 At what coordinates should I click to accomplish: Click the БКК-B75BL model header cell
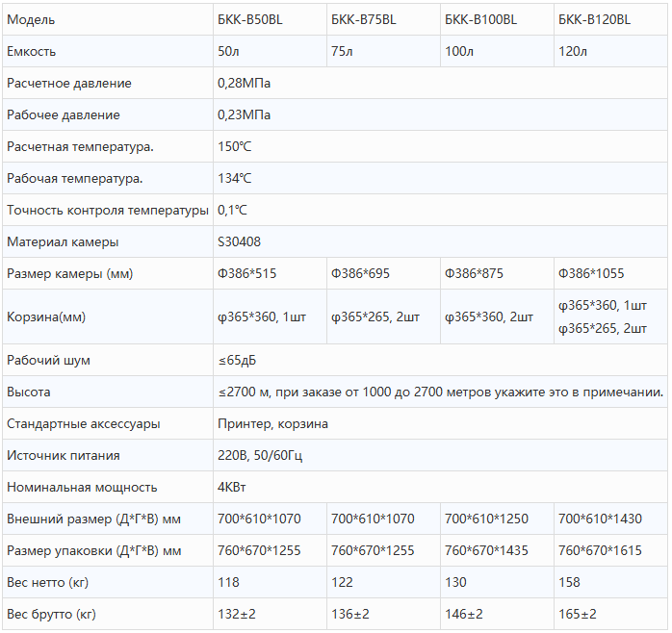coord(364,19)
